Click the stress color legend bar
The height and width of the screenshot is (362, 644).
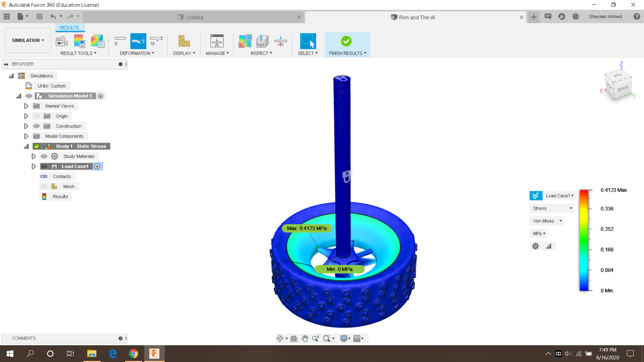(x=584, y=240)
